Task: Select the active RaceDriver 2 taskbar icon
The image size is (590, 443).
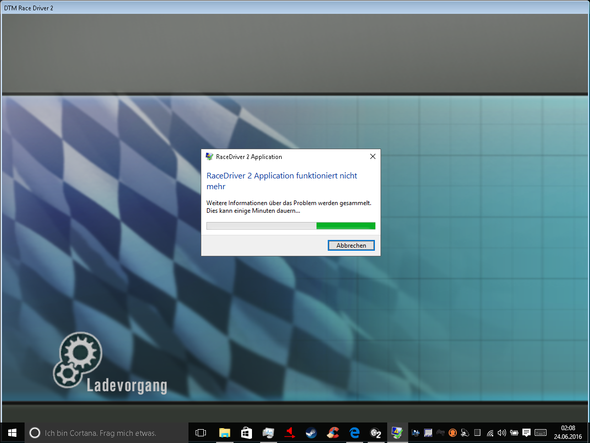Action: pos(397,433)
